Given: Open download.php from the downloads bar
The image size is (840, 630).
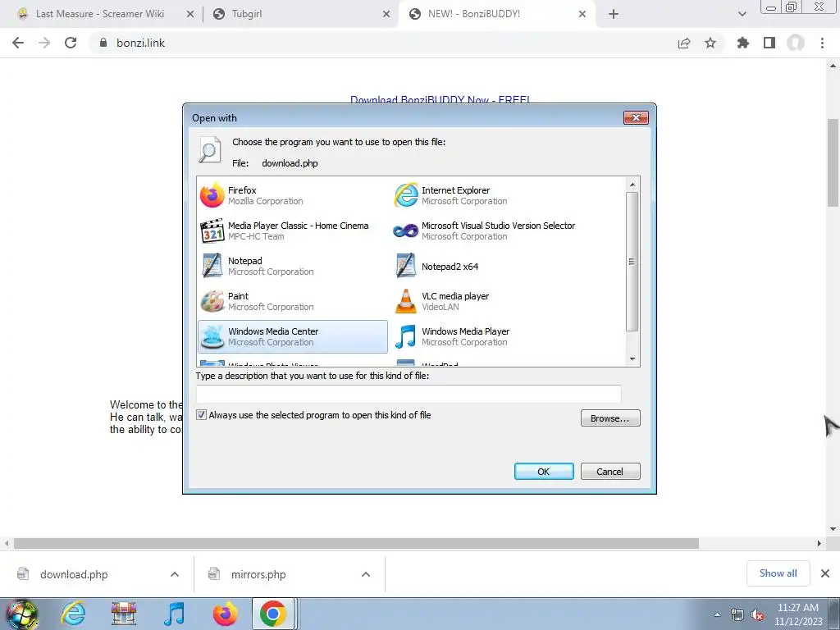Looking at the screenshot, I should point(74,574).
